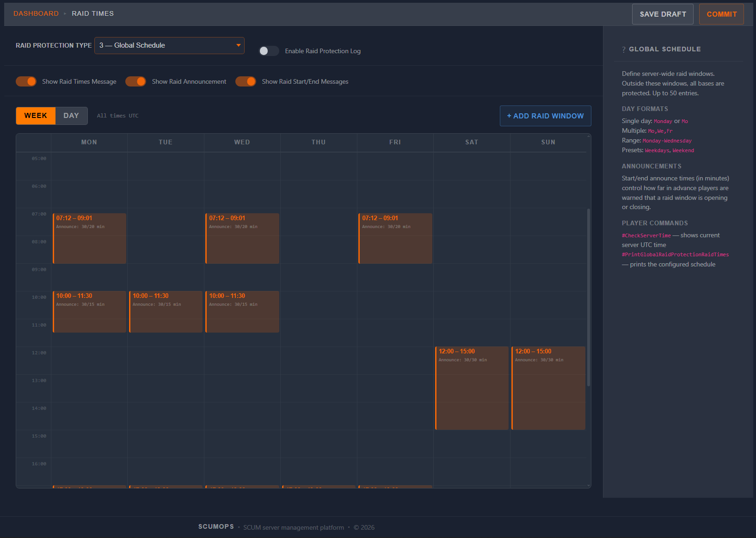756x538 pixels.
Task: Open Friday 07:12 – 09:01 raid window
Action: [395, 238]
